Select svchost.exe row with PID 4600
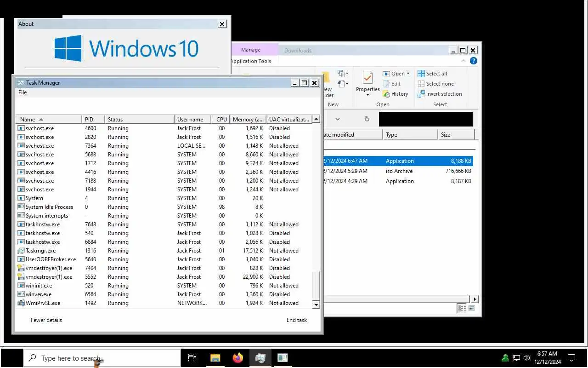This screenshot has width=588, height=368. pyautogui.click(x=164, y=128)
